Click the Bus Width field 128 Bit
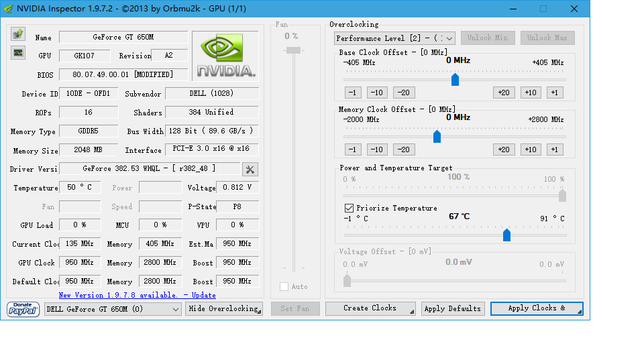Image resolution: width=644 pixels, height=362 pixels. pyautogui.click(x=212, y=131)
